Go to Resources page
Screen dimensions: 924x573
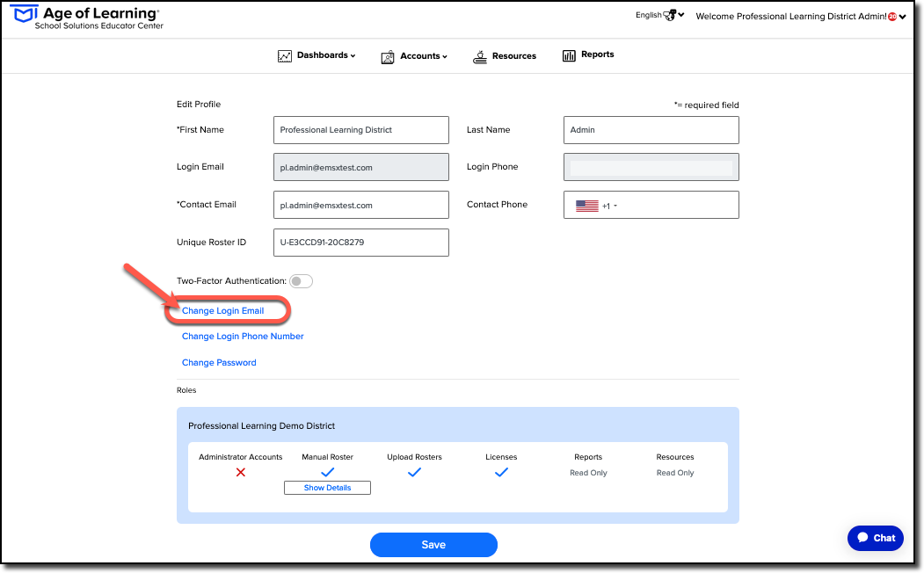point(505,56)
